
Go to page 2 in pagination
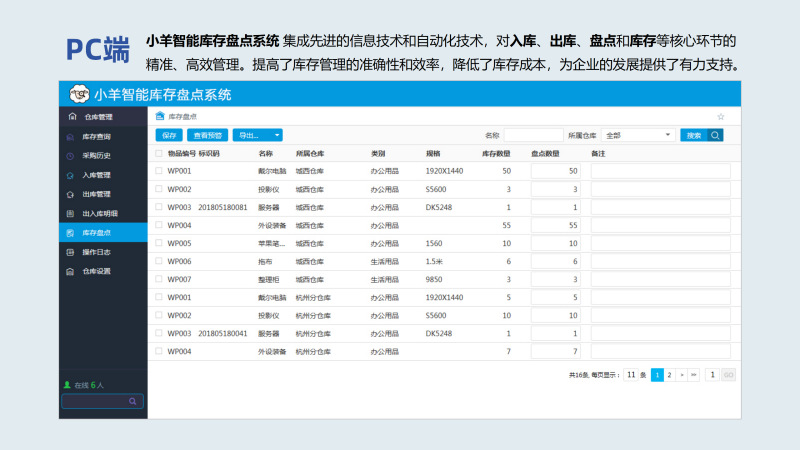point(669,375)
